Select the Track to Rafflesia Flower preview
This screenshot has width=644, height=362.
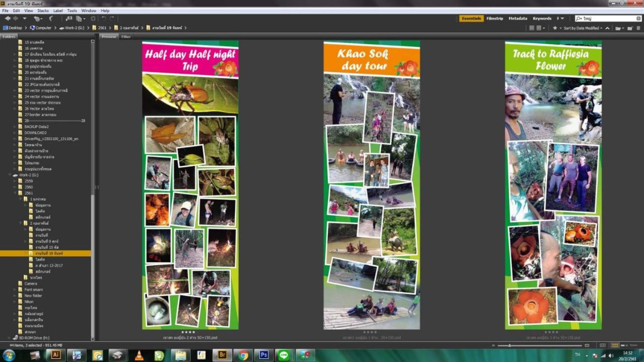coord(553,185)
